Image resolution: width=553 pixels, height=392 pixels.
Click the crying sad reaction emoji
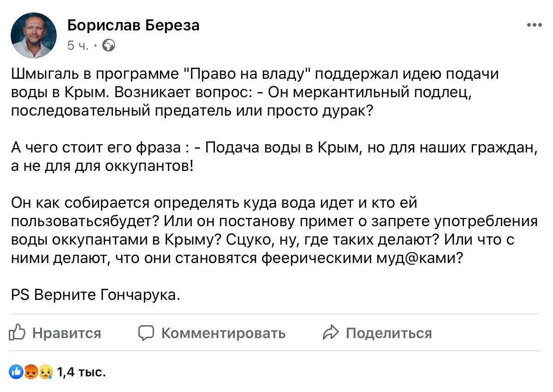(x=46, y=372)
